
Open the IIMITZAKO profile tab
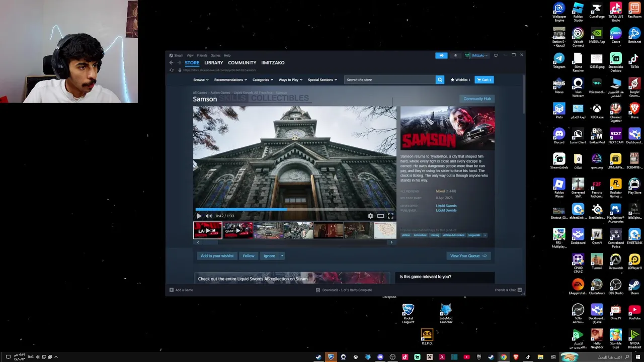tap(273, 63)
